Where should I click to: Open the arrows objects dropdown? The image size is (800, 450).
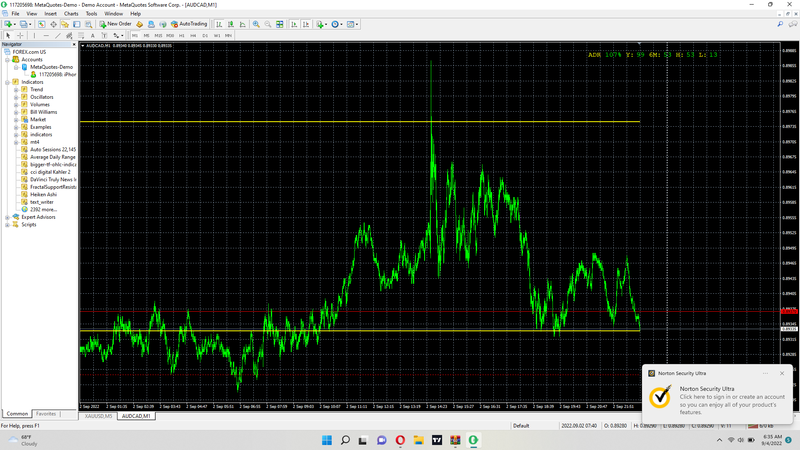click(x=118, y=35)
